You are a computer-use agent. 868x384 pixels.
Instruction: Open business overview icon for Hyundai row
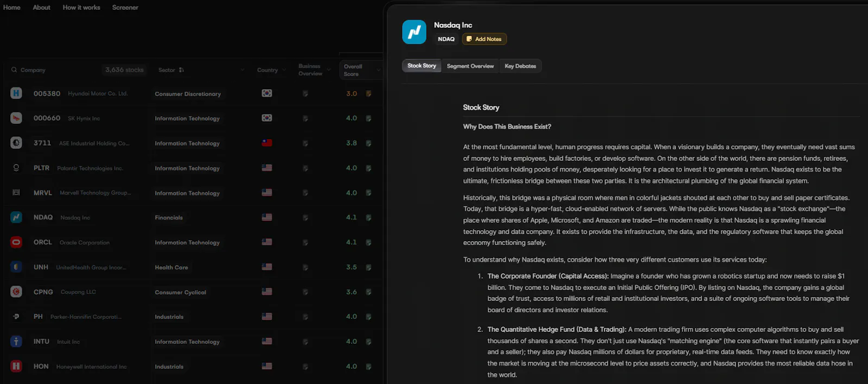coord(305,94)
